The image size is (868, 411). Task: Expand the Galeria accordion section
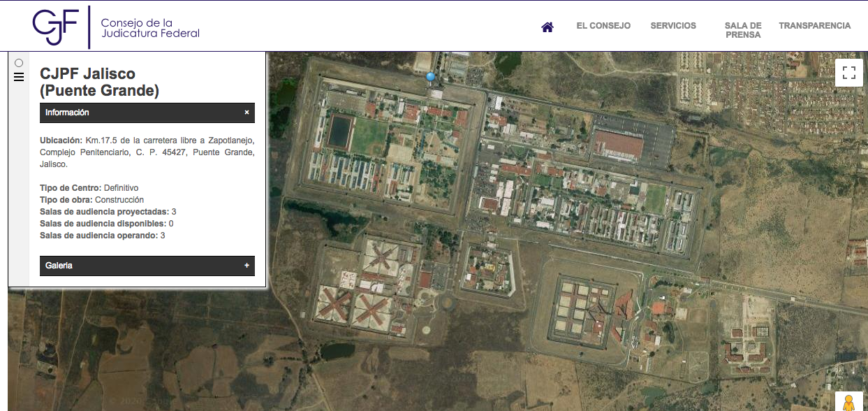pyautogui.click(x=140, y=266)
